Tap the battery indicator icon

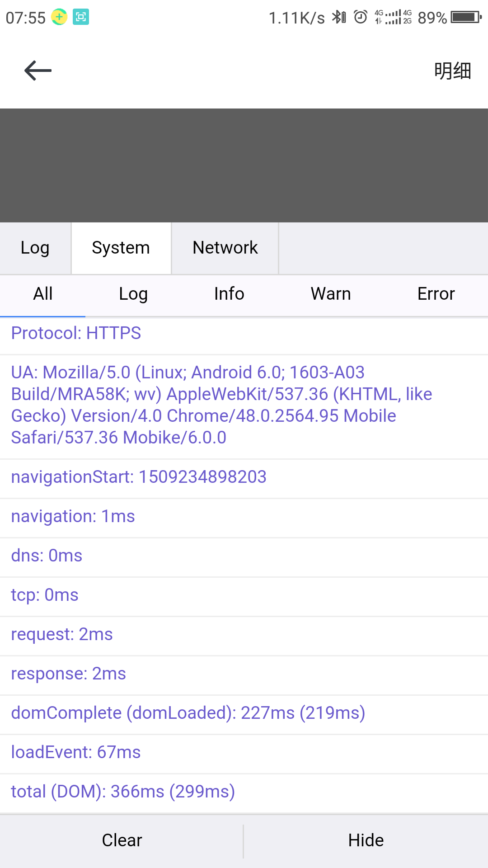tap(466, 17)
